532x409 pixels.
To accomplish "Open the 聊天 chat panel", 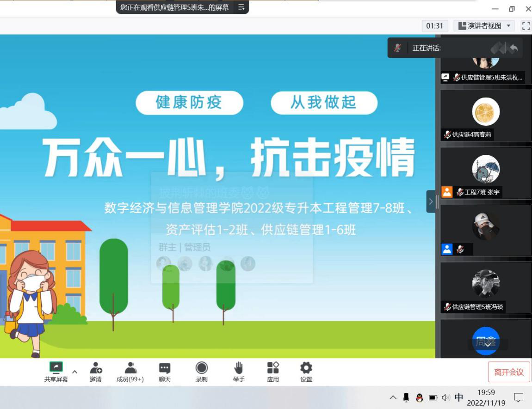I will [165, 368].
